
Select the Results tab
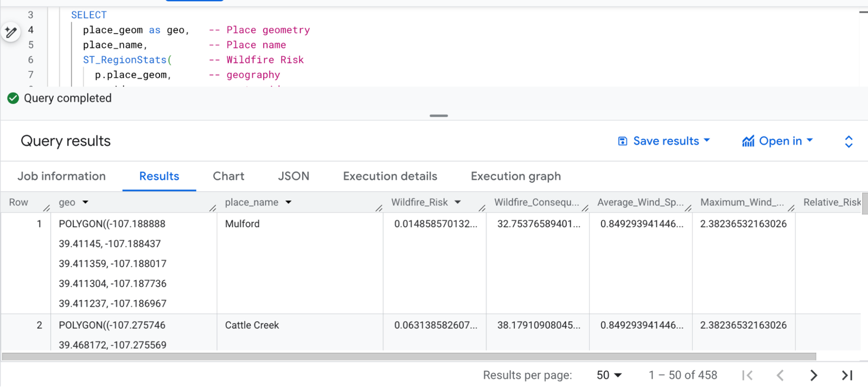tap(159, 176)
